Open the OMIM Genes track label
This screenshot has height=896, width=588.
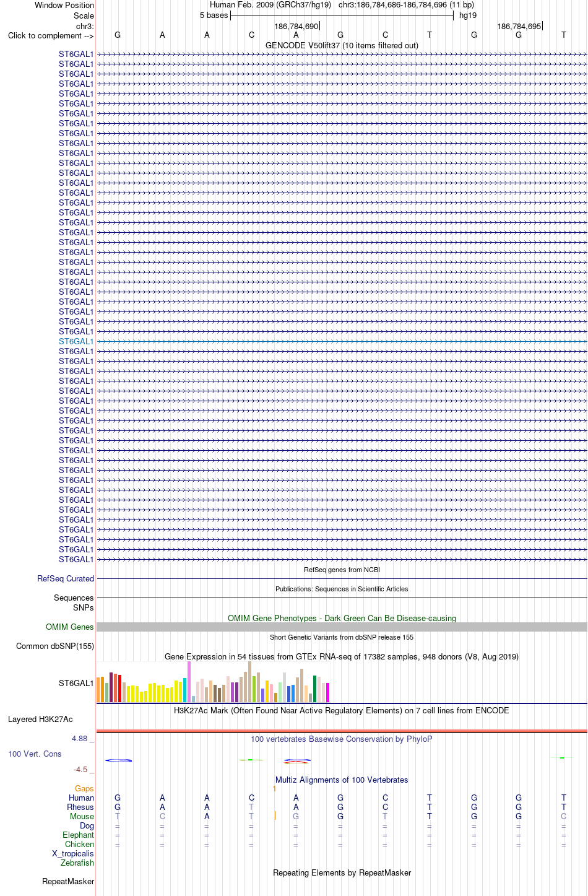[x=70, y=627]
